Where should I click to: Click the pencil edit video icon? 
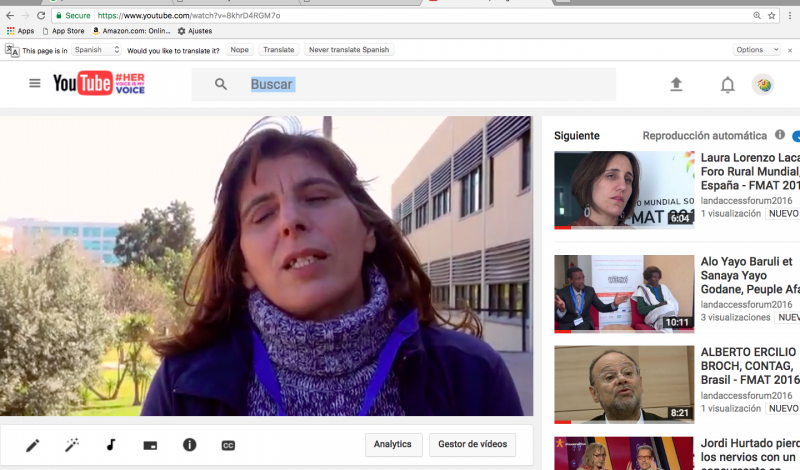click(33, 445)
